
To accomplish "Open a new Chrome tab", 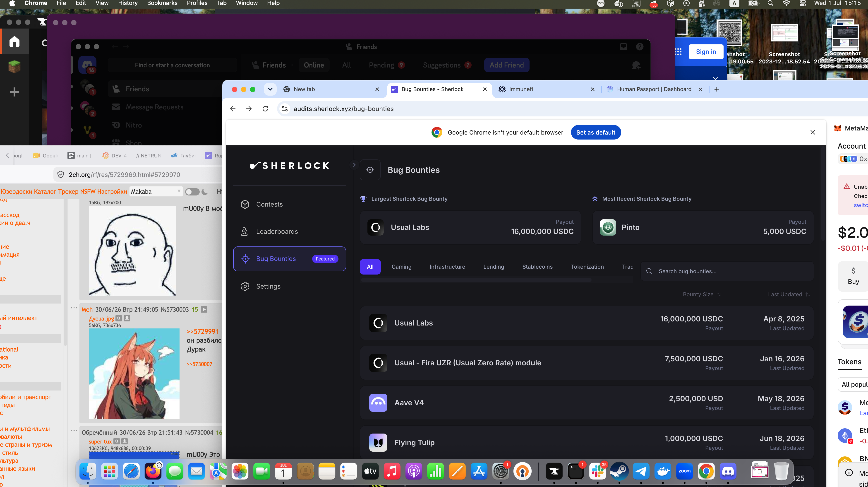I will [x=717, y=89].
